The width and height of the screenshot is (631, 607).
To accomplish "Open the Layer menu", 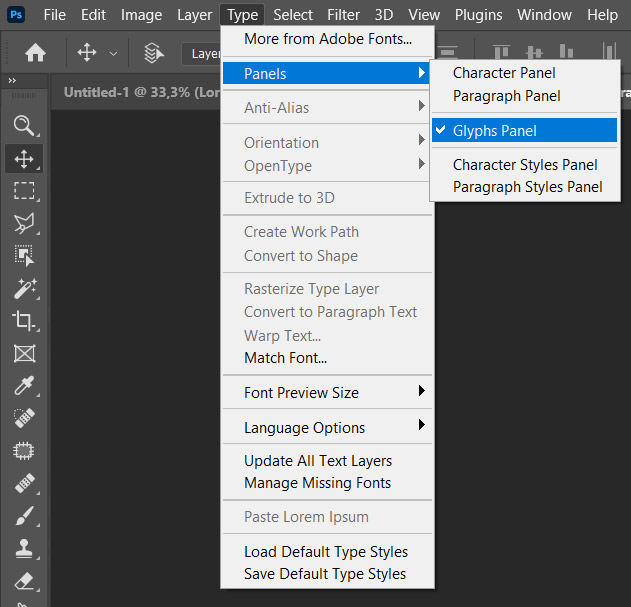I will pyautogui.click(x=194, y=15).
